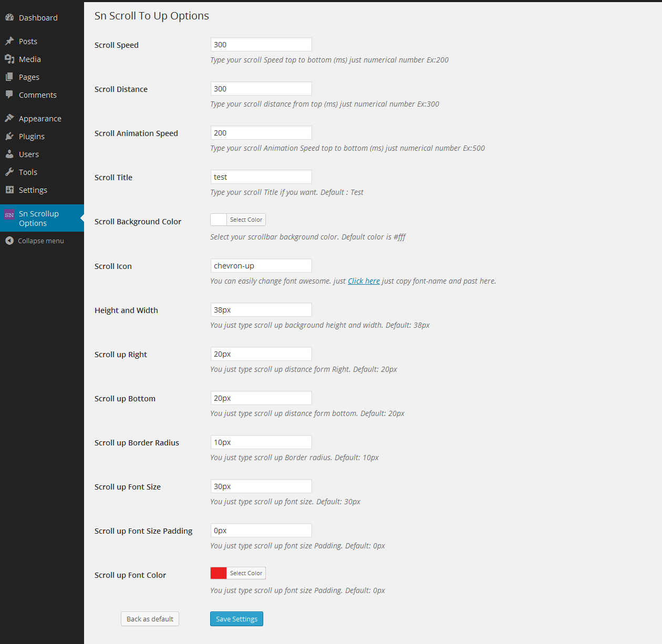Go to Media in the sidebar
The image size is (662, 644).
tap(42, 59)
